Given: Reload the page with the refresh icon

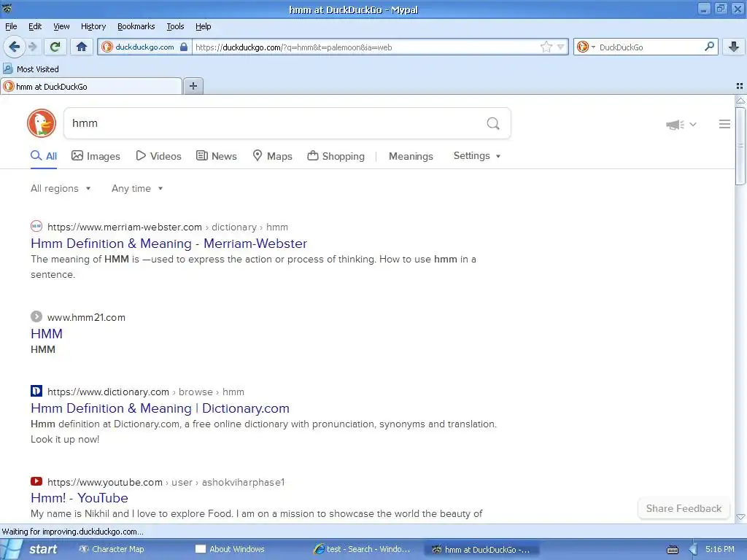Looking at the screenshot, I should click(55, 47).
